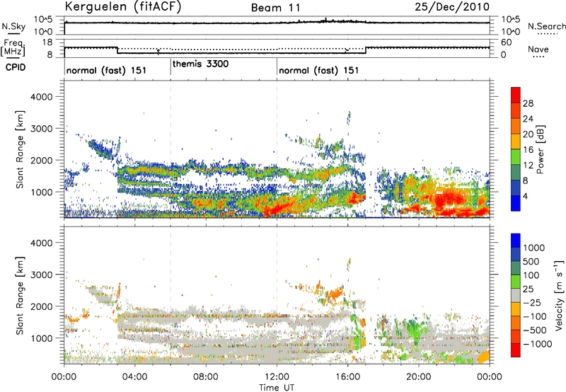
Task: Click the 'themis 3300' CPID label
Action: tap(200, 64)
